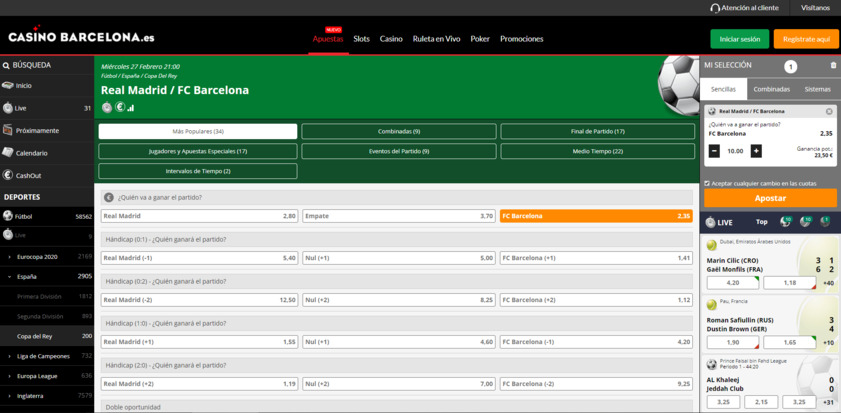The image size is (841, 413).
Task: Decrease stake with the minus button
Action: [x=714, y=151]
